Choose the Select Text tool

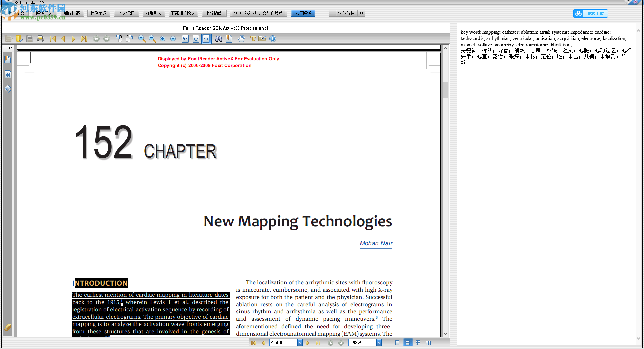click(x=252, y=39)
